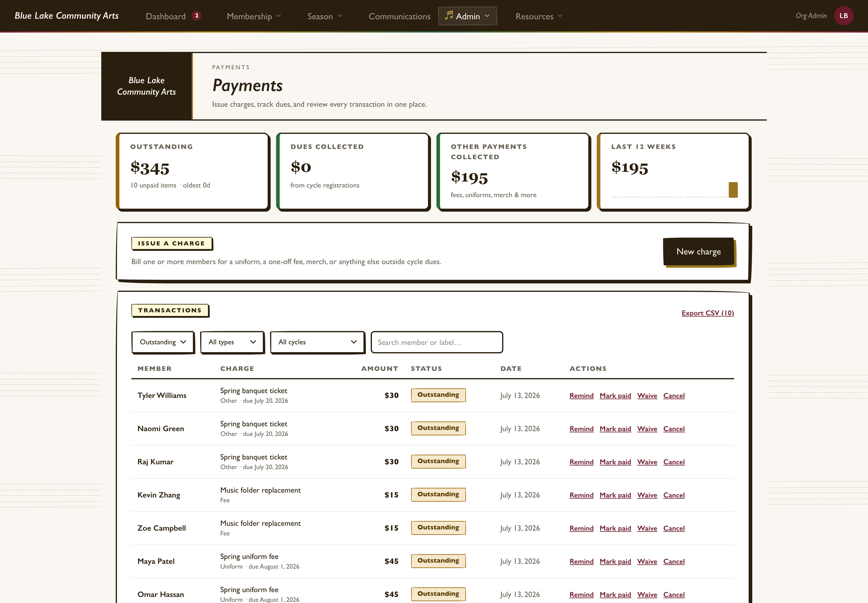Click Zoe Campbell's Music folder replacement charge
The height and width of the screenshot is (603, 868).
[260, 524]
